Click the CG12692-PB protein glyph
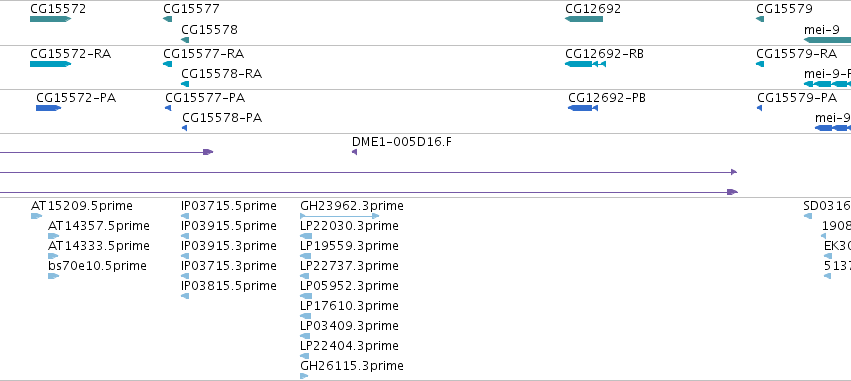 pyautogui.click(x=583, y=108)
